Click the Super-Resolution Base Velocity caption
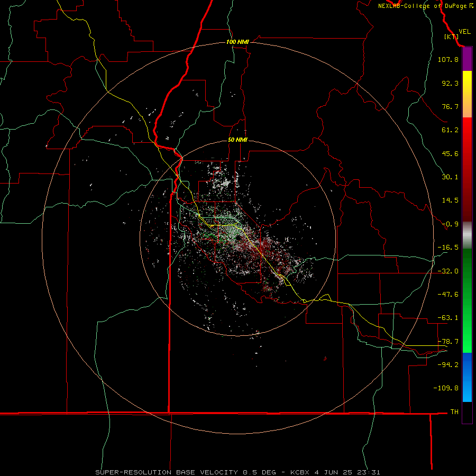 point(237,472)
